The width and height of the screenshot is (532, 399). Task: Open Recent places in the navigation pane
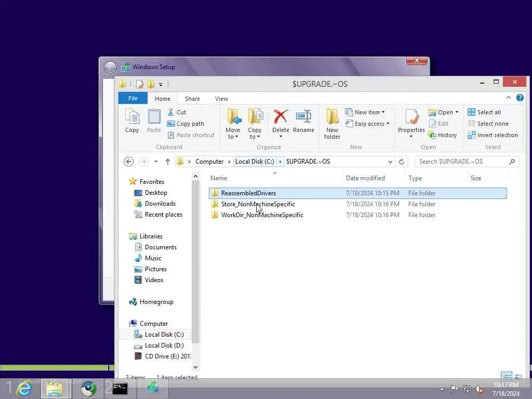[163, 215]
